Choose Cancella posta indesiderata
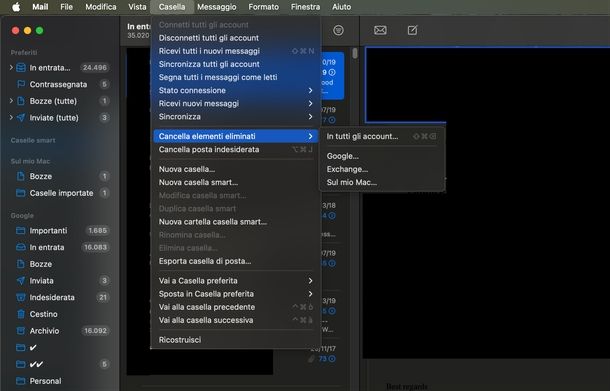The height and width of the screenshot is (391, 610). click(235, 150)
